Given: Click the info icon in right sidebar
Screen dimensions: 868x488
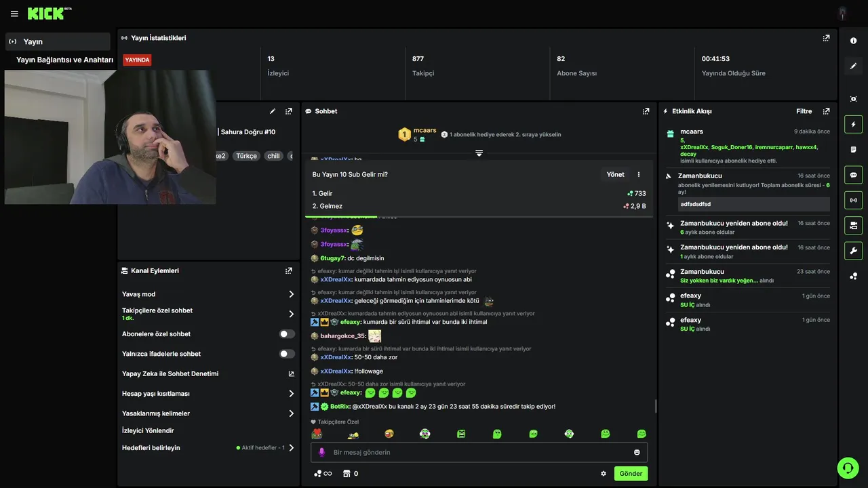Looking at the screenshot, I should click(x=853, y=41).
